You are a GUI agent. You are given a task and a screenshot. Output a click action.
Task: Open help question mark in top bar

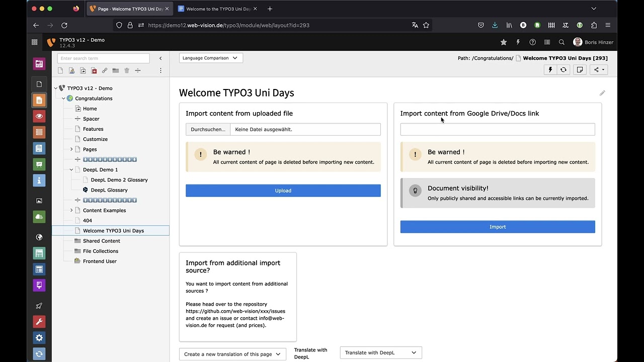pyautogui.click(x=532, y=42)
